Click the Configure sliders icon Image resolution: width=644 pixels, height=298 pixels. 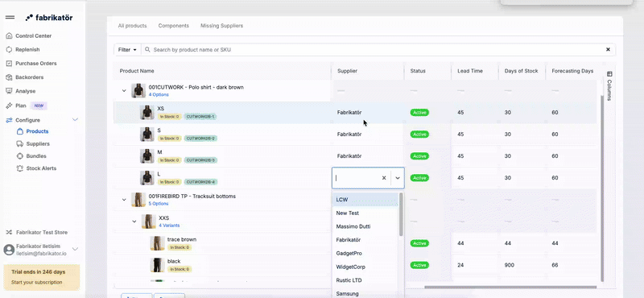point(9,120)
